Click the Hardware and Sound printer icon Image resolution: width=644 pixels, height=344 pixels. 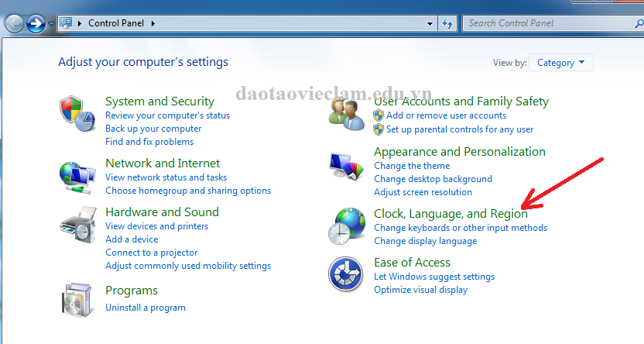pos(78,225)
